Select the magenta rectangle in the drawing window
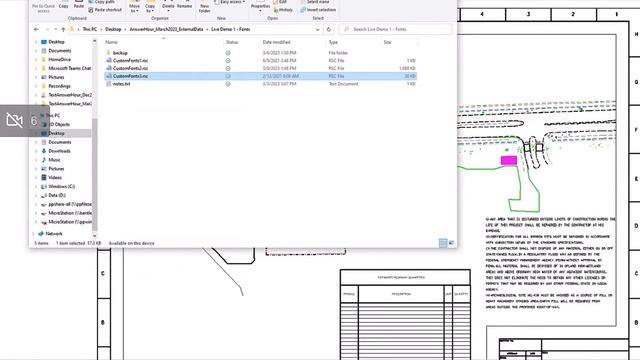640x360 pixels. [x=509, y=160]
